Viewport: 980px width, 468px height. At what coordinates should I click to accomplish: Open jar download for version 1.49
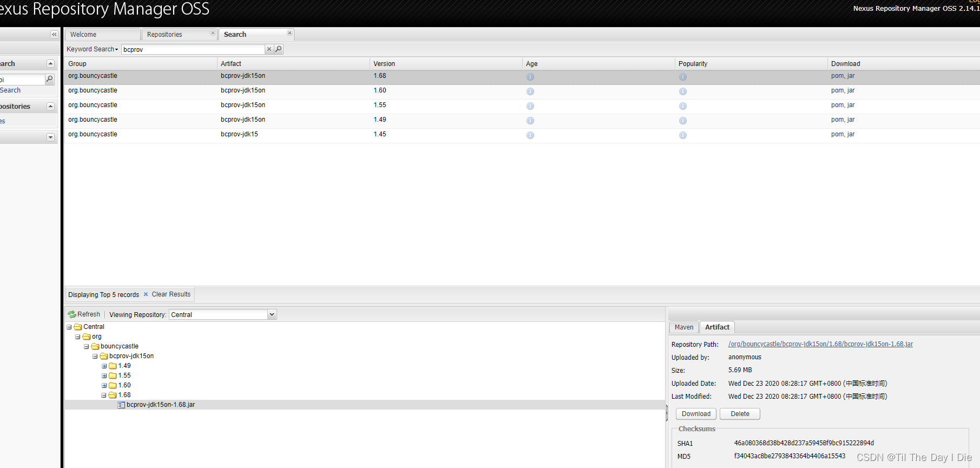point(851,120)
